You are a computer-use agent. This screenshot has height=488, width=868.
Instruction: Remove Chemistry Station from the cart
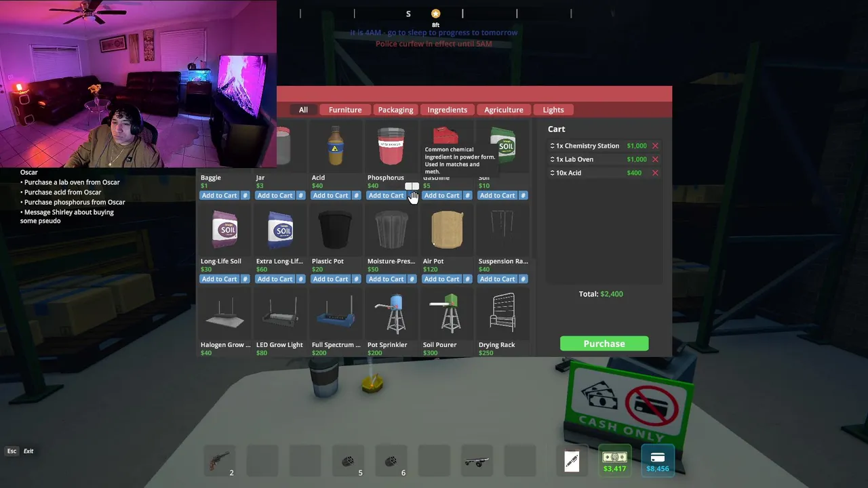[655, 146]
